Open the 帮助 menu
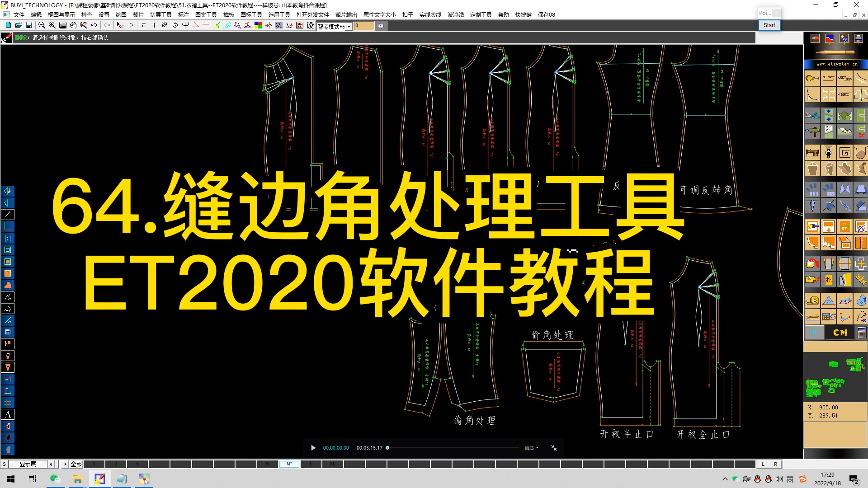The width and height of the screenshot is (868, 488). point(504,14)
